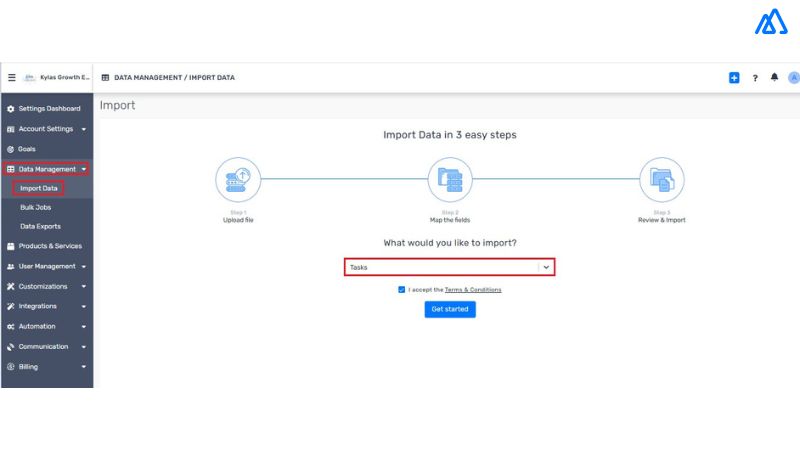Click the blue quick-add plus icon
Image resolution: width=800 pixels, height=450 pixels.
click(x=734, y=78)
